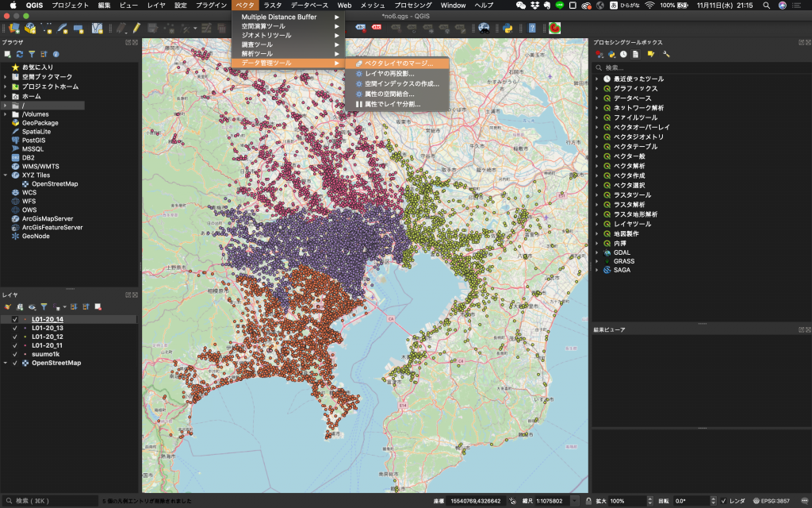Click the globe with binoculars search icon
812x508 pixels.
(484, 28)
